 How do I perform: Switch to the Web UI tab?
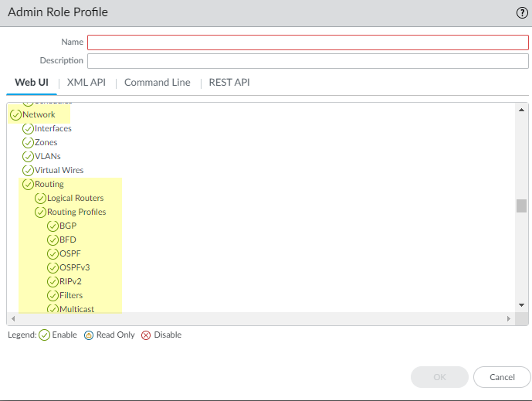[32, 83]
